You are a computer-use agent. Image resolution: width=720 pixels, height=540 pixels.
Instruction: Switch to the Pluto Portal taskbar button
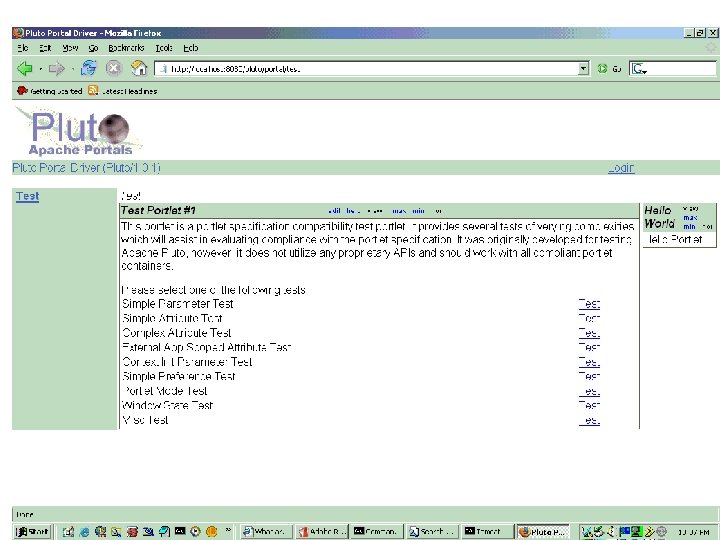[543, 531]
